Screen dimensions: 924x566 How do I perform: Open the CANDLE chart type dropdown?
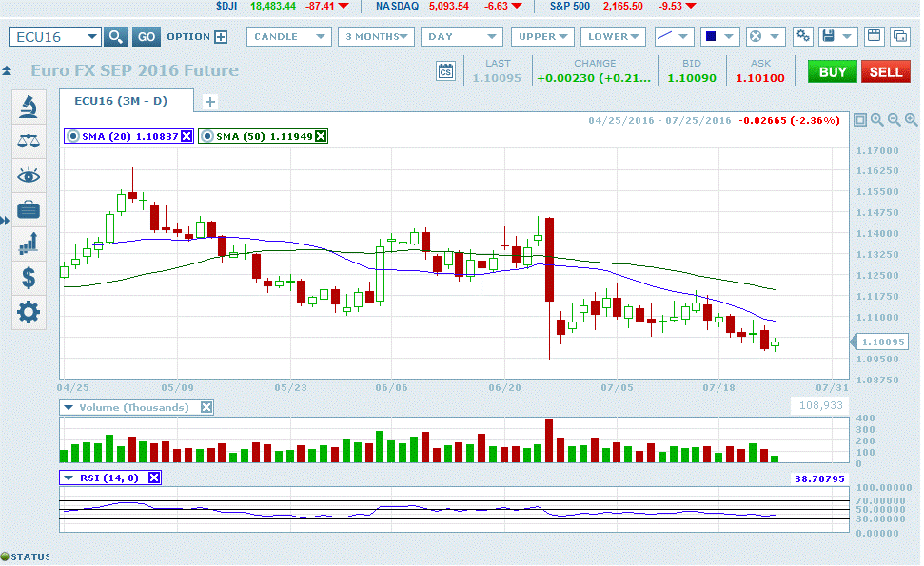tap(289, 37)
